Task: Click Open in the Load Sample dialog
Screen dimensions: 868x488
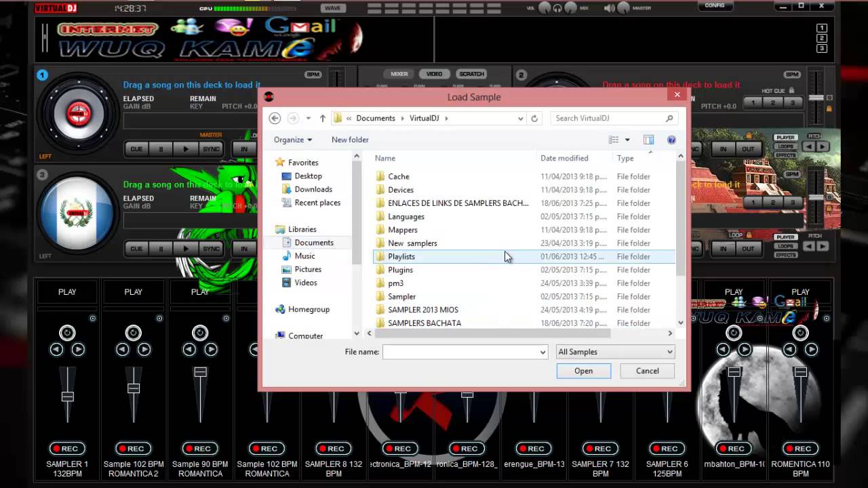Action: 583,371
